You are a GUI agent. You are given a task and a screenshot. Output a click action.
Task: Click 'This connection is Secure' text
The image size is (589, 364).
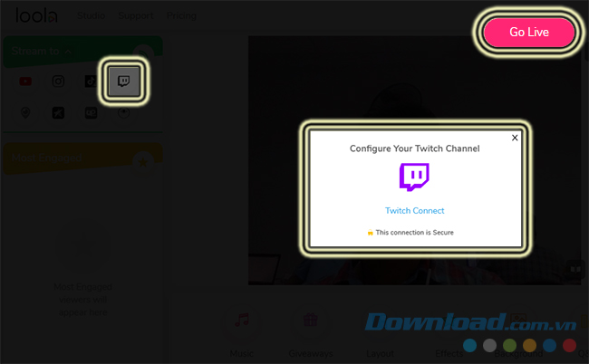pyautogui.click(x=414, y=233)
